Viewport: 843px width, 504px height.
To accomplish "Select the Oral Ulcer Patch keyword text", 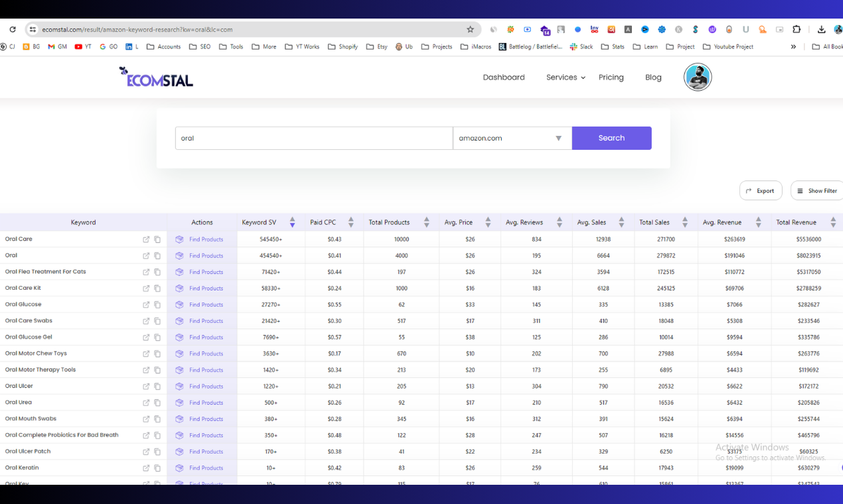I will point(28,452).
